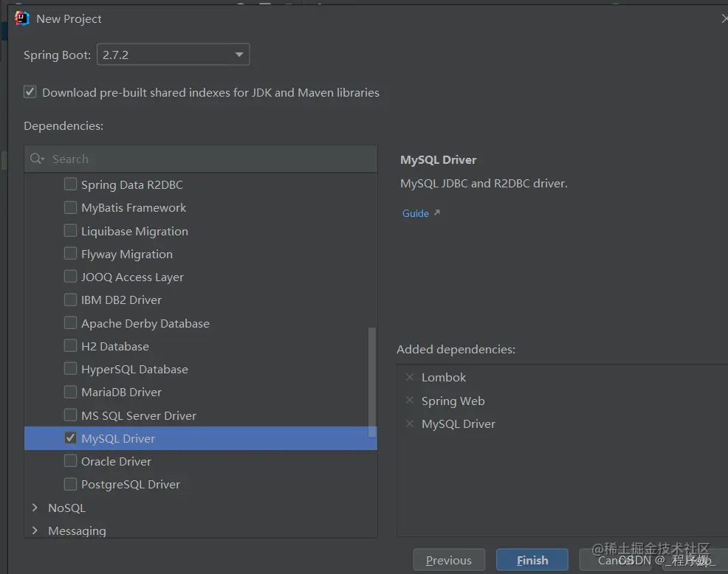Close the New Project dialog
728x574 pixels.
pos(724,18)
